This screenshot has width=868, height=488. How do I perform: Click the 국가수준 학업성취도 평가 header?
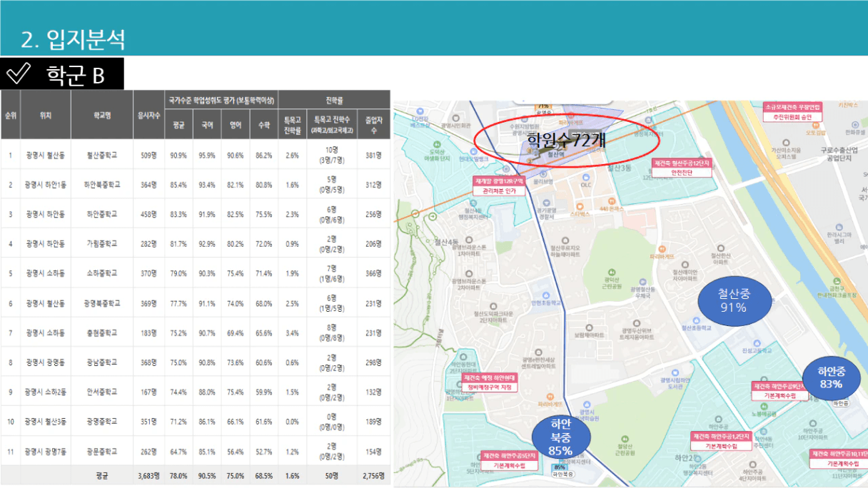point(221,98)
